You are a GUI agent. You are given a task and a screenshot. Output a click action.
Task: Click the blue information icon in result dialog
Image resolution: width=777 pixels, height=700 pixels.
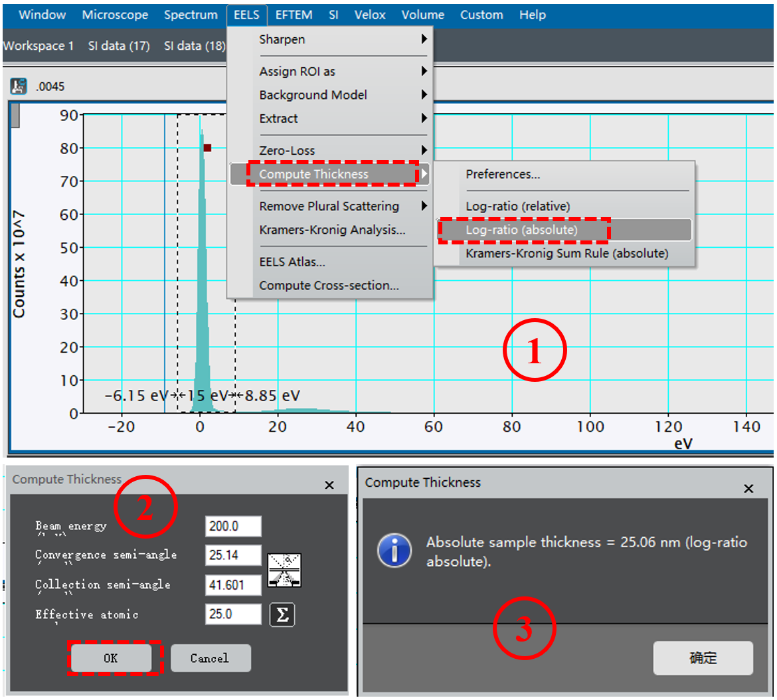[394, 551]
